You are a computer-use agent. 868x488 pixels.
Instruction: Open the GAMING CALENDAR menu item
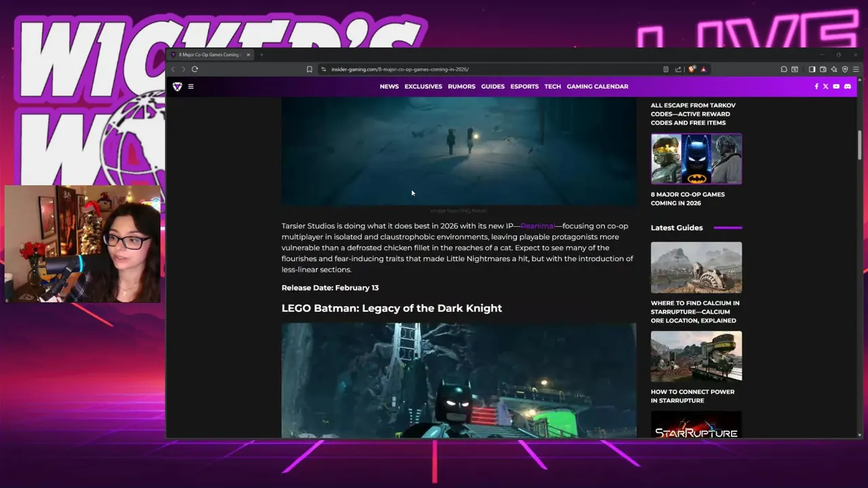point(597,87)
